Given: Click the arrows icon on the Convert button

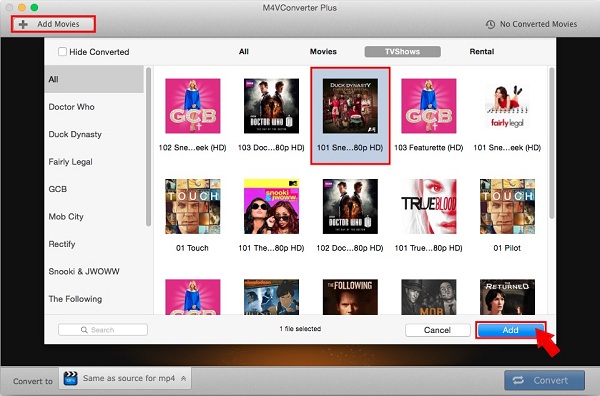Looking at the screenshot, I should coord(518,380).
